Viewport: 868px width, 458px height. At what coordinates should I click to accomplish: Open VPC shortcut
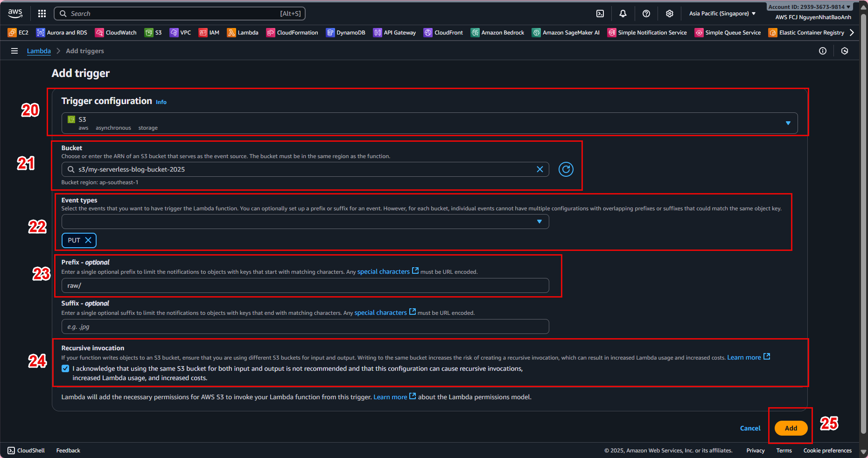(x=181, y=33)
